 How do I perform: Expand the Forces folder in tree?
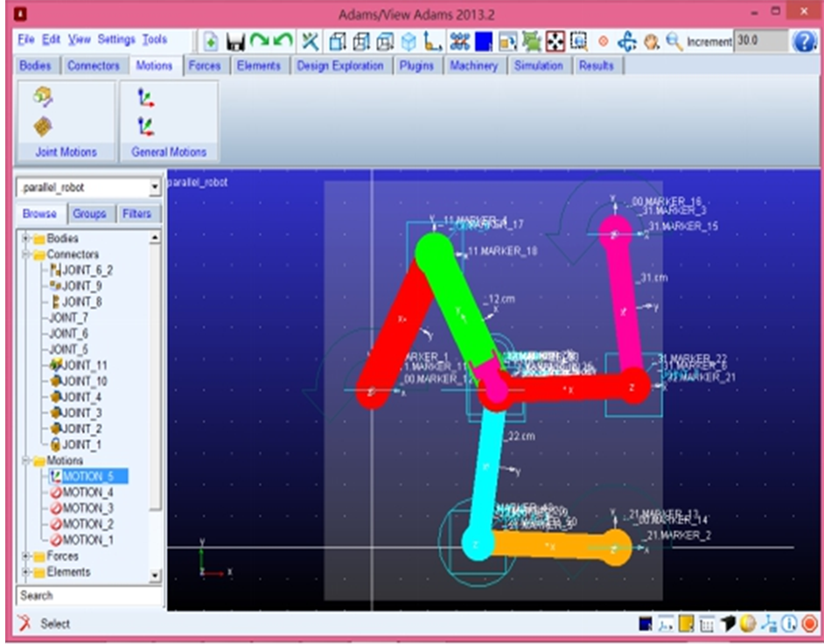[x=26, y=556]
